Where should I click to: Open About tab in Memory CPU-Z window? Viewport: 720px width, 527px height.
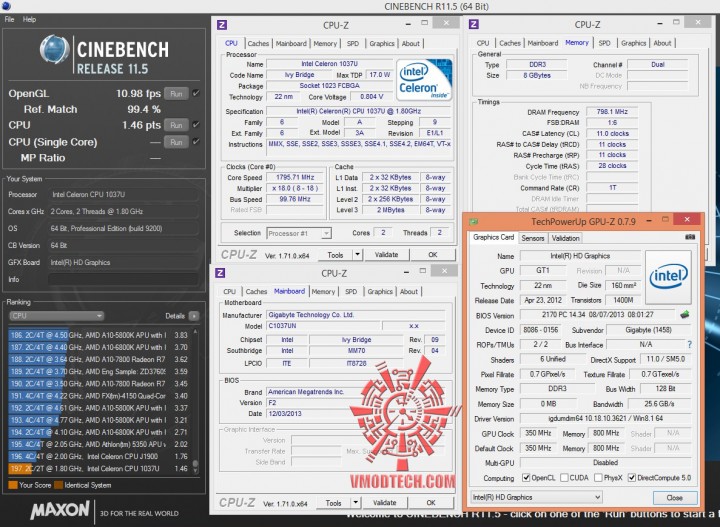point(662,43)
